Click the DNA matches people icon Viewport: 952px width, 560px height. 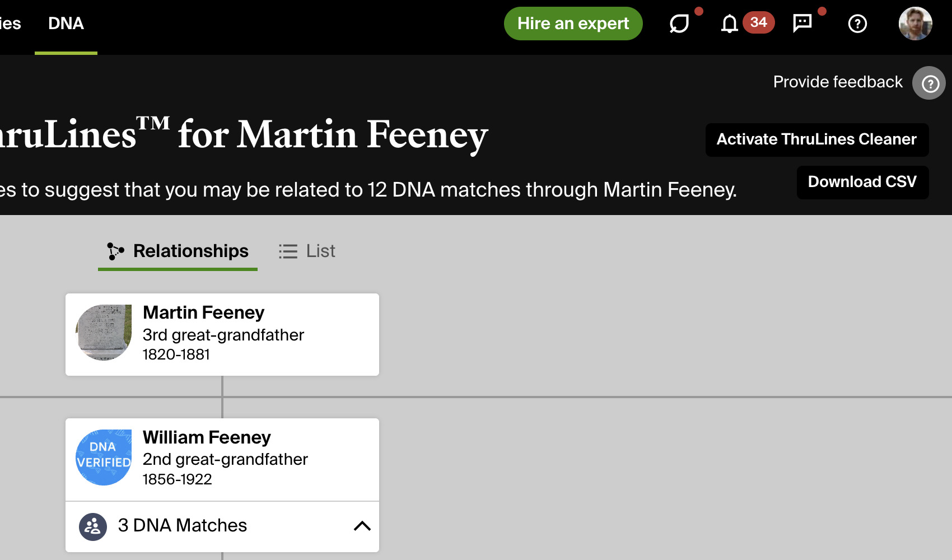tap(93, 526)
